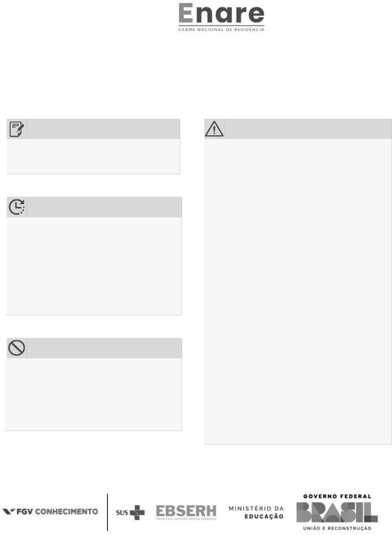
Task: Click the União e Reconstrução caption
Action: [337, 528]
